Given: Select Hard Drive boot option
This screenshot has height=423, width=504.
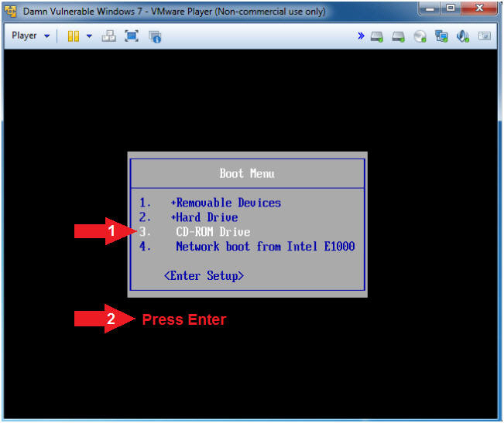Looking at the screenshot, I should [x=204, y=217].
